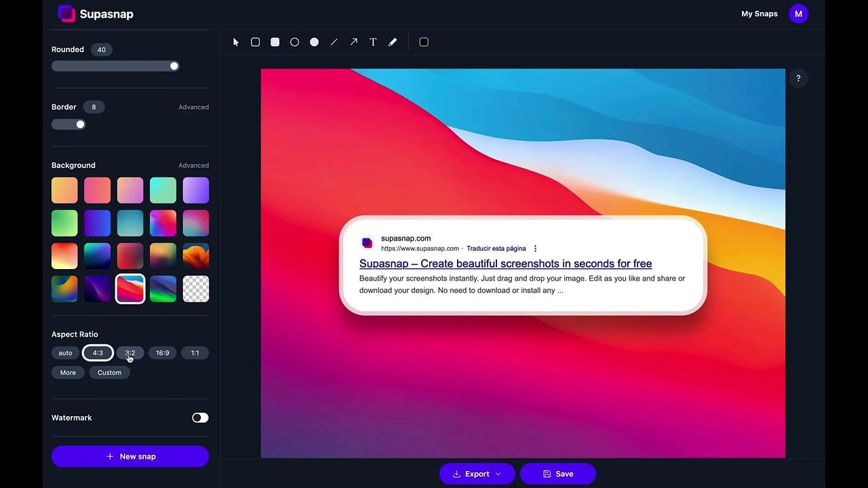Pick the pink-coral gradient background
868x488 pixels.
coord(97,190)
